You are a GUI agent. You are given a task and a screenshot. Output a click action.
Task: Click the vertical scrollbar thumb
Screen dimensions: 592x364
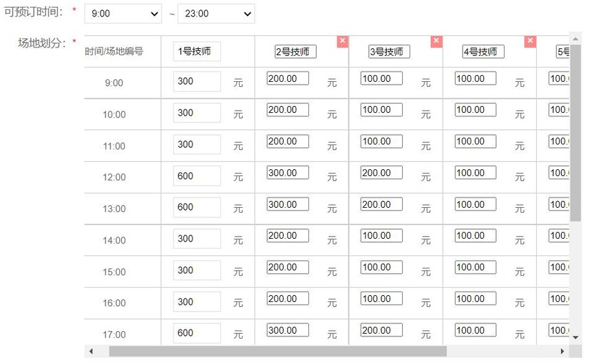(576, 131)
